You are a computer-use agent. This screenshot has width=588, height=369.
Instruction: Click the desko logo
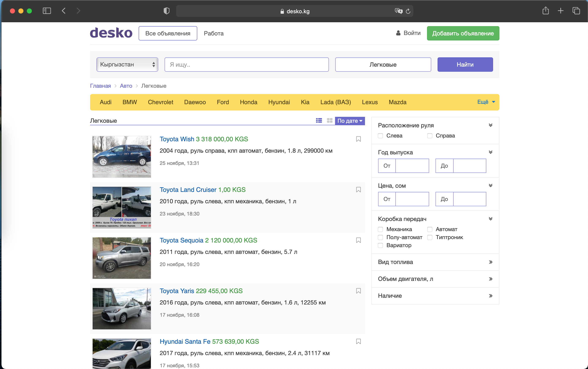click(x=111, y=33)
